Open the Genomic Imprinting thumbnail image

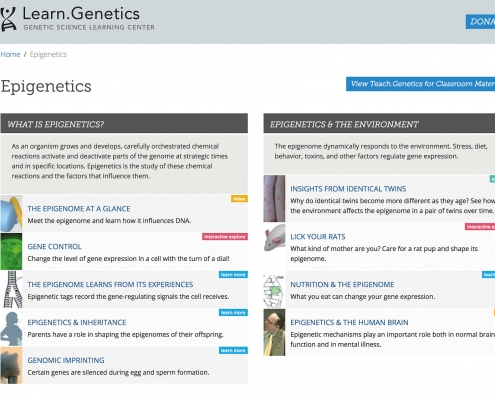[11, 365]
